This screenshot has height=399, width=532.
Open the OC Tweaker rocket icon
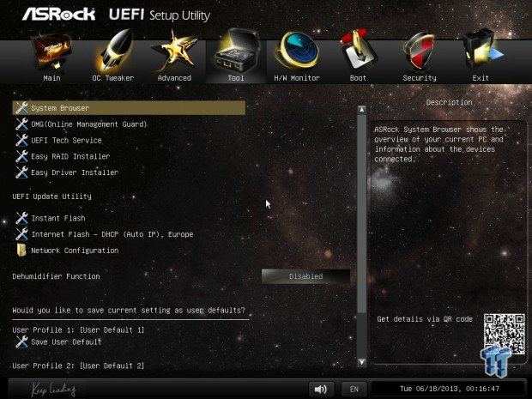[113, 51]
